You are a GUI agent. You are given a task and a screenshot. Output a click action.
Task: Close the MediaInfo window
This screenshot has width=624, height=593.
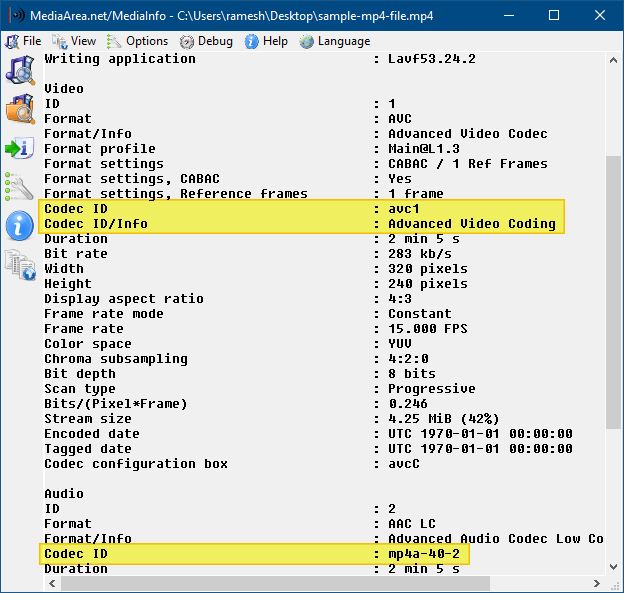point(600,16)
